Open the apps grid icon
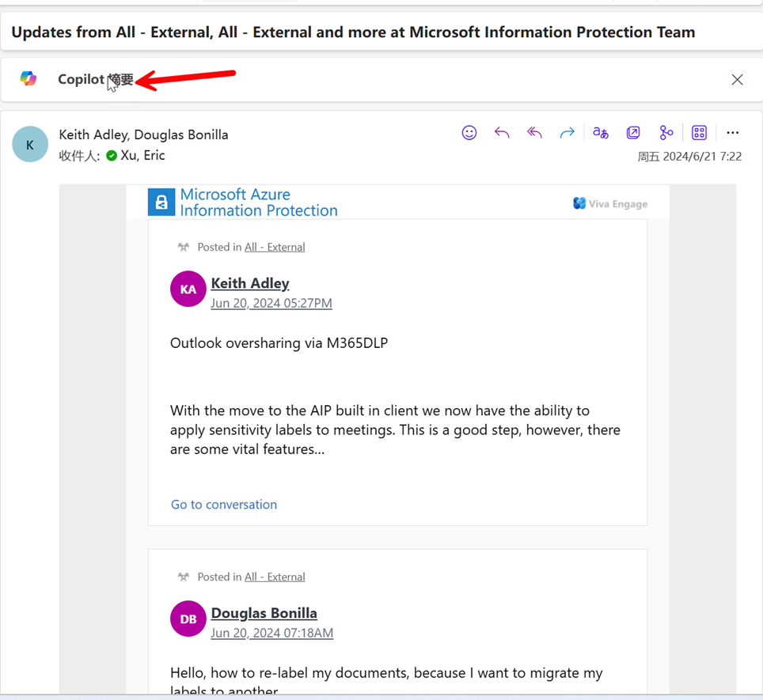The height and width of the screenshot is (700, 763). click(699, 133)
